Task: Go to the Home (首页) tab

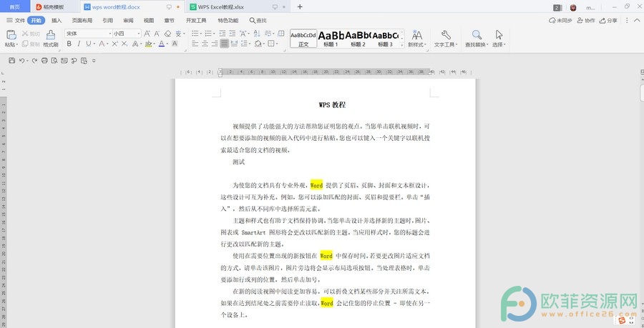Action: point(15,7)
